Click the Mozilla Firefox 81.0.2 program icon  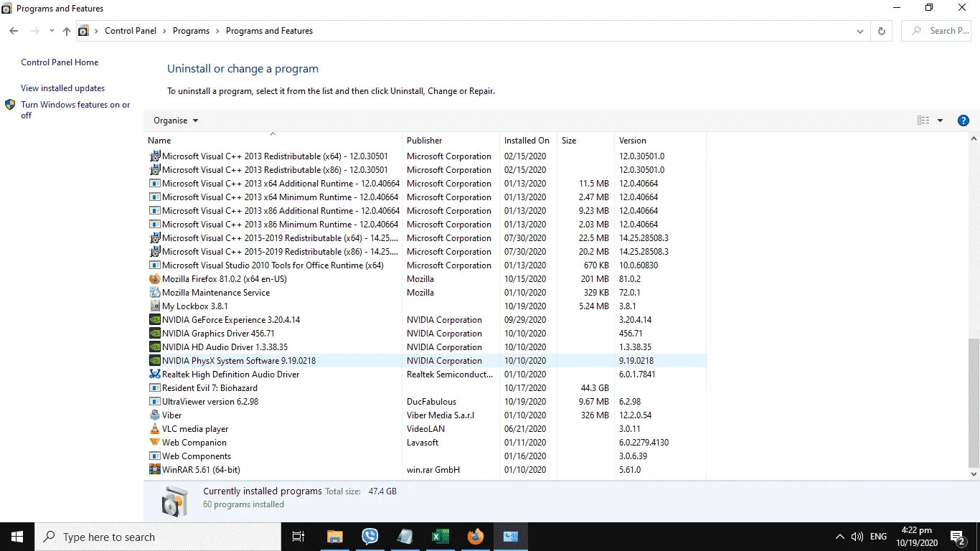tap(154, 279)
